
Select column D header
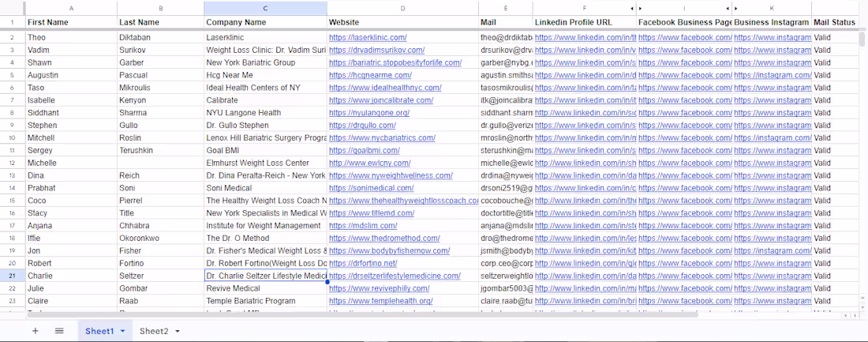(402, 9)
